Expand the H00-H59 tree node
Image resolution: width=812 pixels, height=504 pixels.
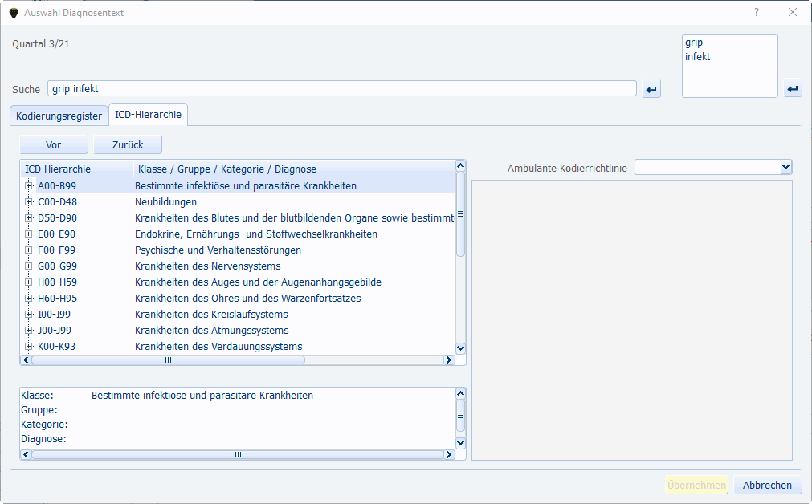point(28,282)
